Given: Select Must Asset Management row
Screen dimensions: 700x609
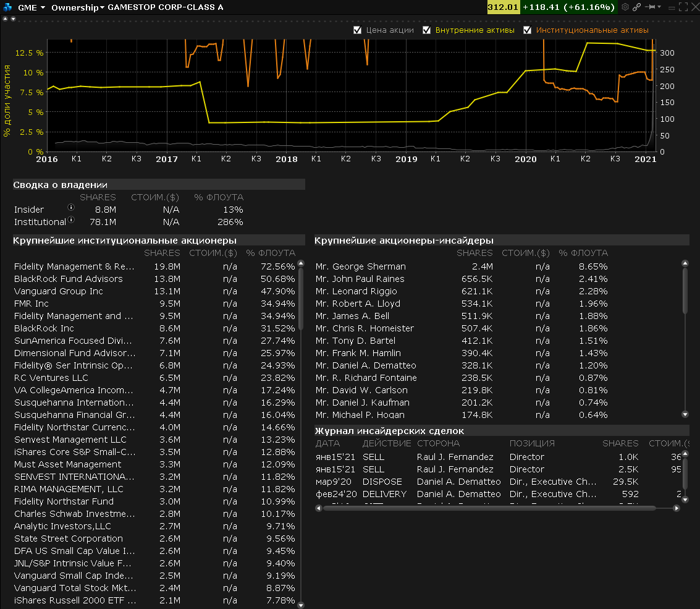Looking at the screenshot, I should pyautogui.click(x=155, y=464).
